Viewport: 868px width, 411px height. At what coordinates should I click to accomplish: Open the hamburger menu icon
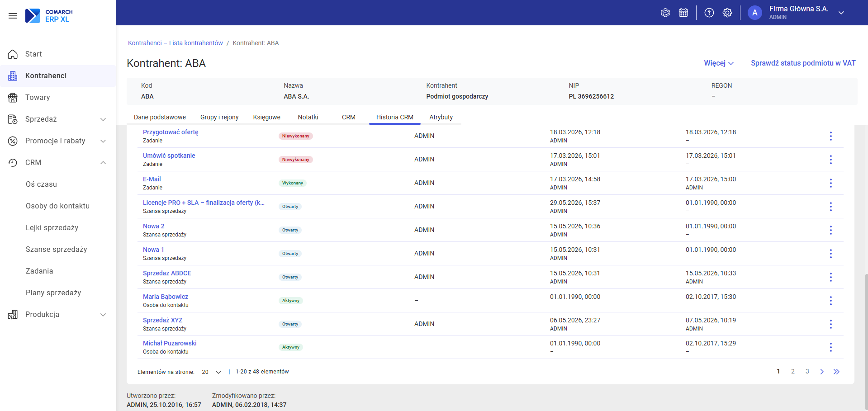13,16
